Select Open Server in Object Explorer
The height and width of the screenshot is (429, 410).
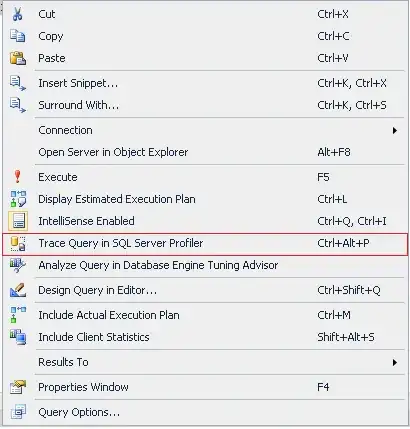point(205,152)
